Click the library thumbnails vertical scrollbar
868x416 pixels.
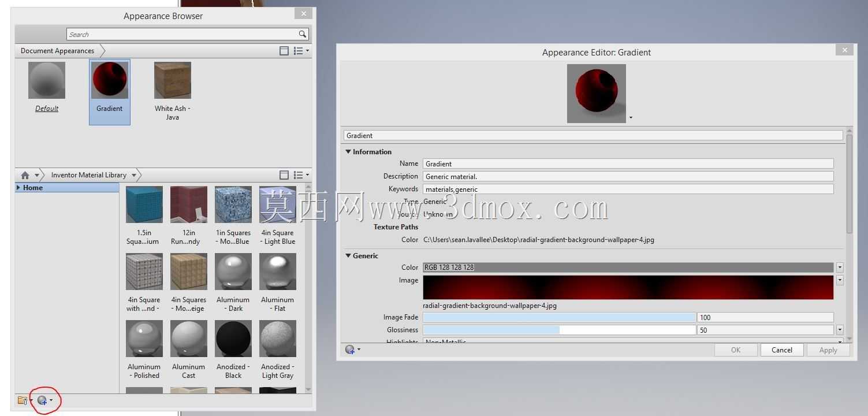308,288
